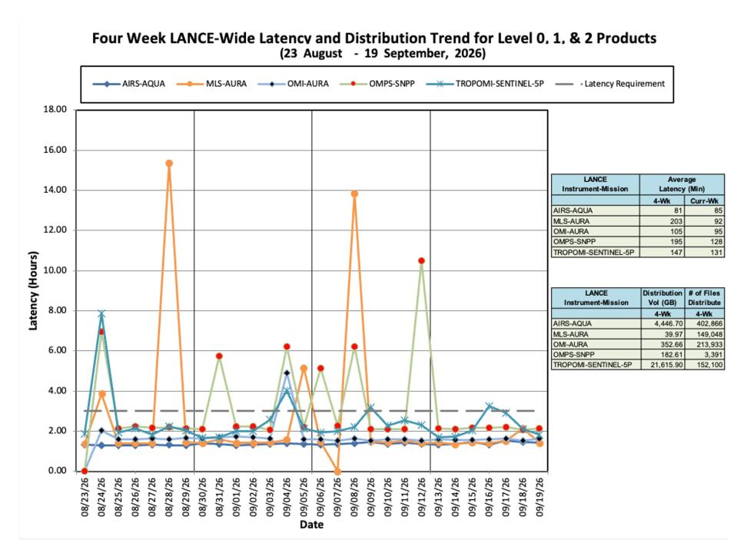Click the Latency Requirement legend entry
Image resolution: width=747 pixels, height=560 pixels.
pos(610,84)
